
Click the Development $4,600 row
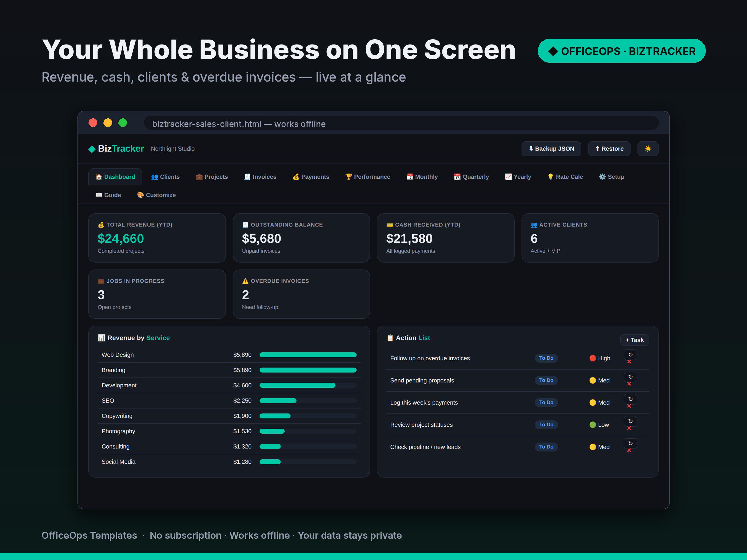(x=229, y=386)
